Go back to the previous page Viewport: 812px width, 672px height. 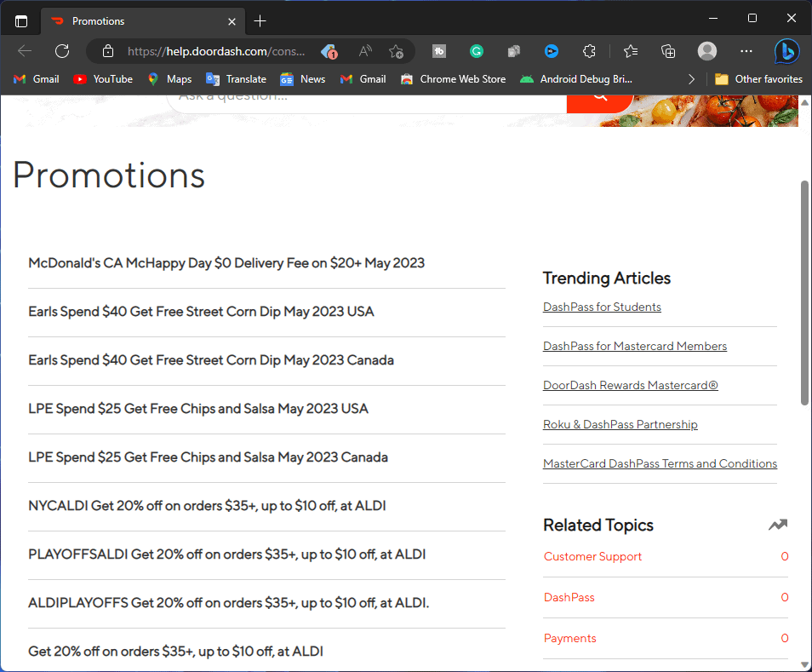[x=25, y=51]
